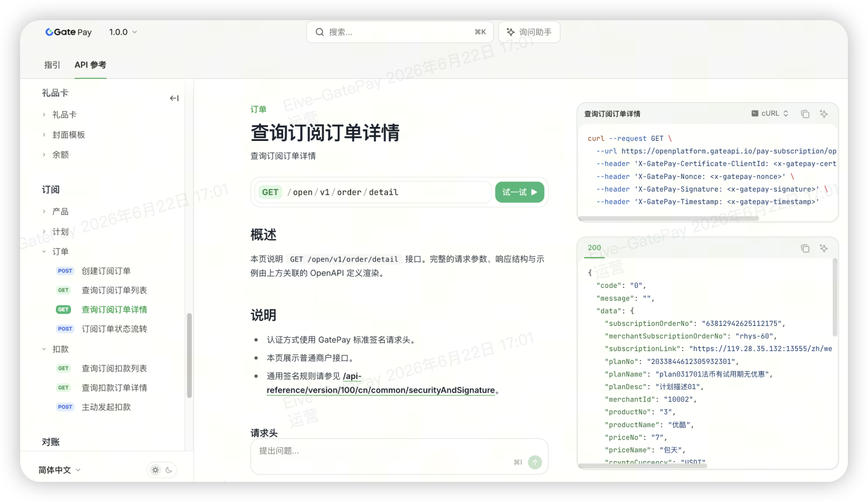Select 查询订阅订单详情 in sidebar

(x=114, y=310)
